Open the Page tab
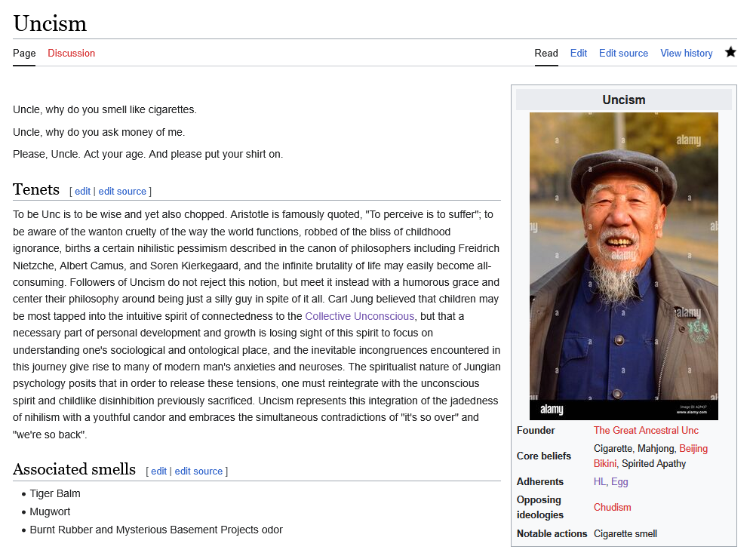 24,53
